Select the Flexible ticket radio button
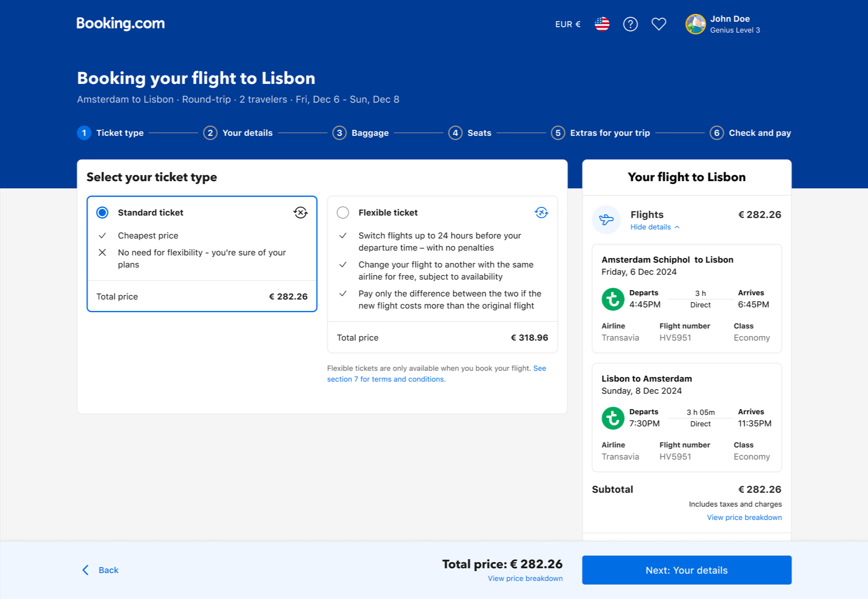Screen dimensions: 868x599 pos(343,212)
